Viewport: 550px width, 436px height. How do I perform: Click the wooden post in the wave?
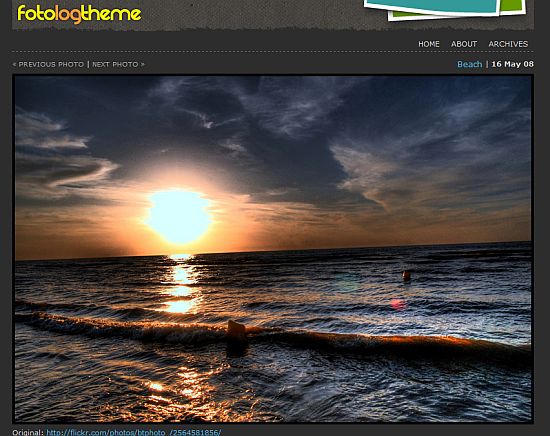click(x=237, y=331)
